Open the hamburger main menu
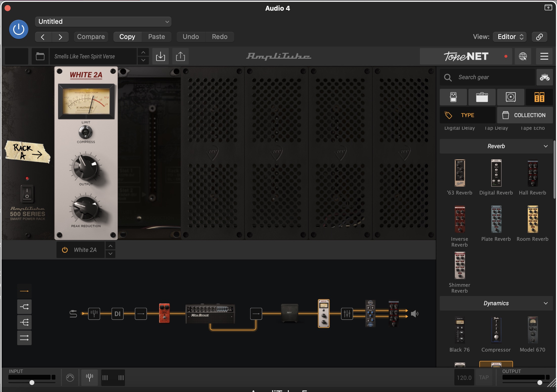The width and height of the screenshot is (557, 392). pos(544,56)
